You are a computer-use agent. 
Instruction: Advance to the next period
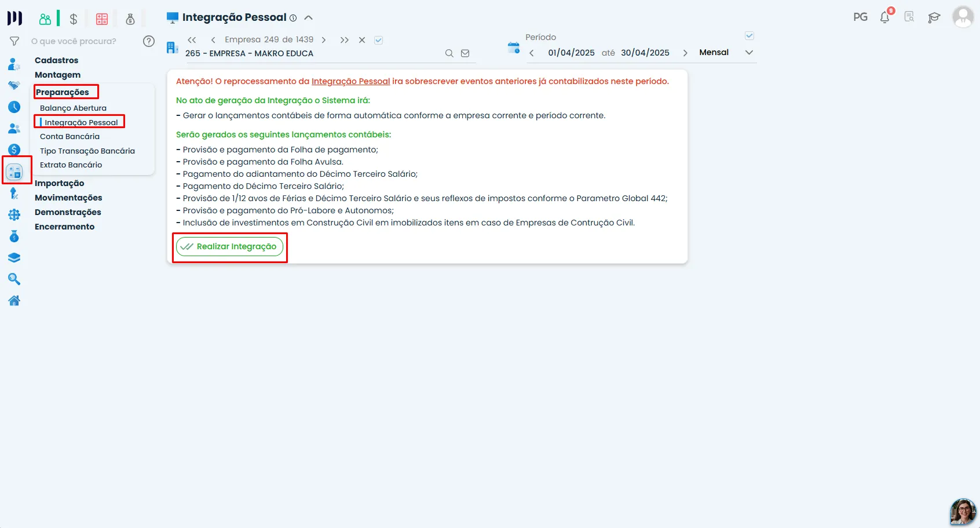coord(685,53)
